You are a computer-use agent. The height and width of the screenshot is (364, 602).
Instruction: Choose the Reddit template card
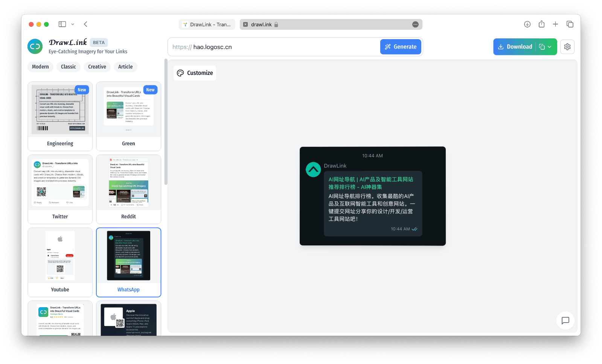[x=128, y=189]
